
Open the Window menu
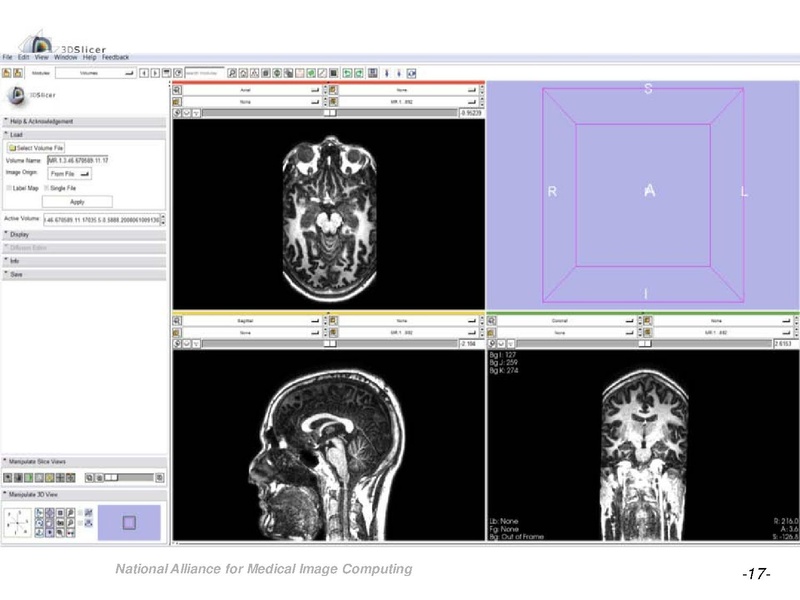click(x=65, y=57)
